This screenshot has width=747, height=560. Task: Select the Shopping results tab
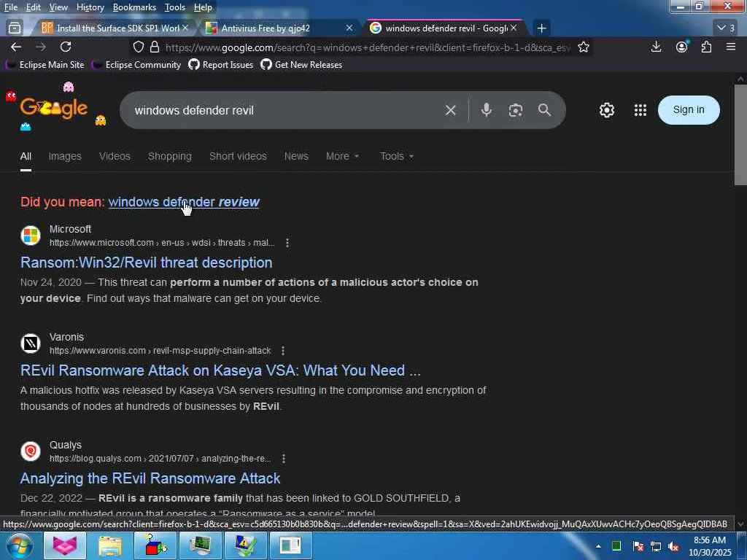click(169, 156)
